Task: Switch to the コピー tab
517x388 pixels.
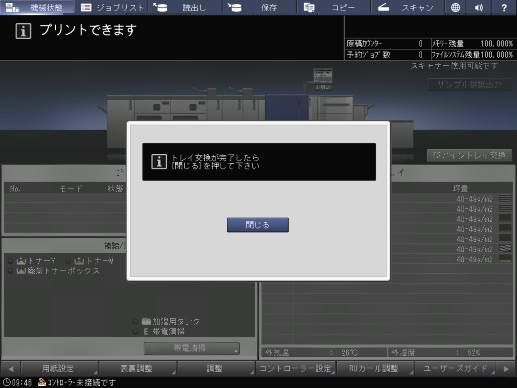Action: click(x=334, y=7)
